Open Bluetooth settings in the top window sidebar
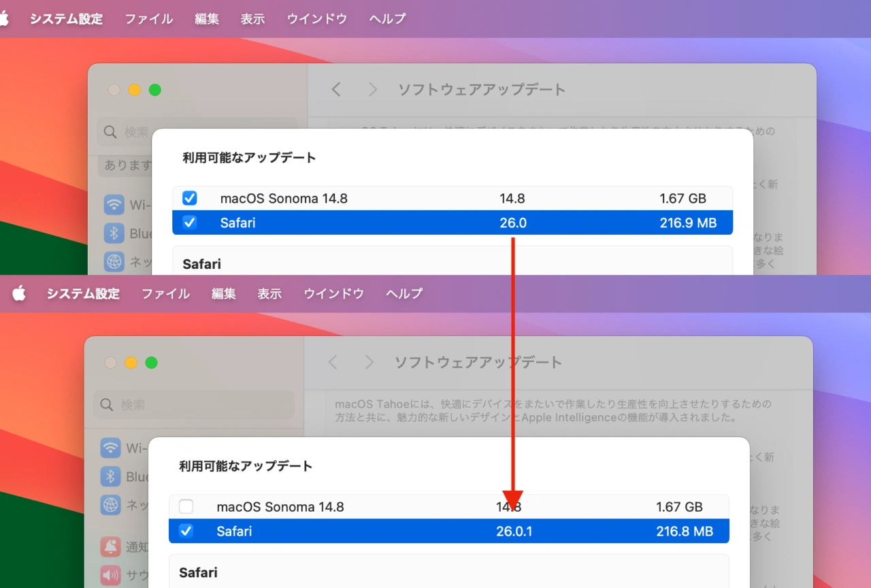871x588 pixels. click(114, 233)
